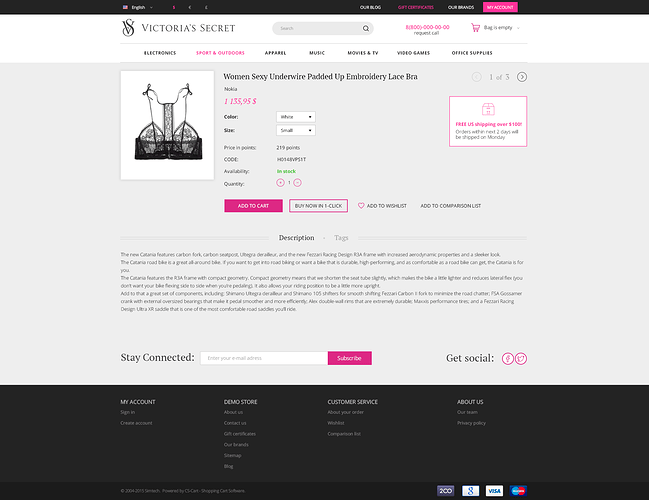Click the 2CO payment icon
649x500 pixels.
tap(445, 491)
